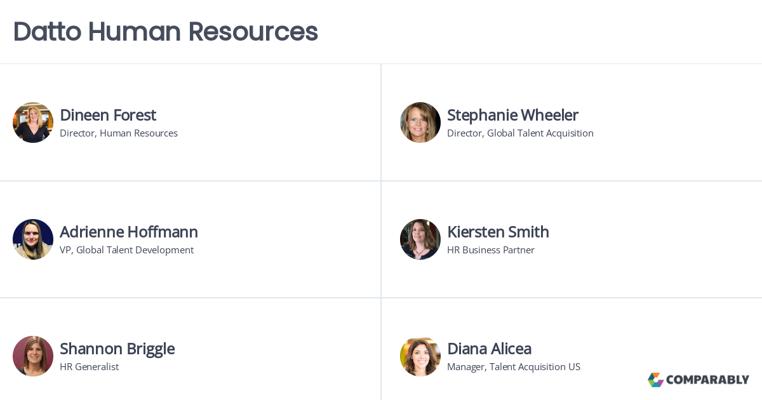Click the COMPARABLY brand text
Image resolution: width=762 pixels, height=400 pixels.
click(x=708, y=380)
